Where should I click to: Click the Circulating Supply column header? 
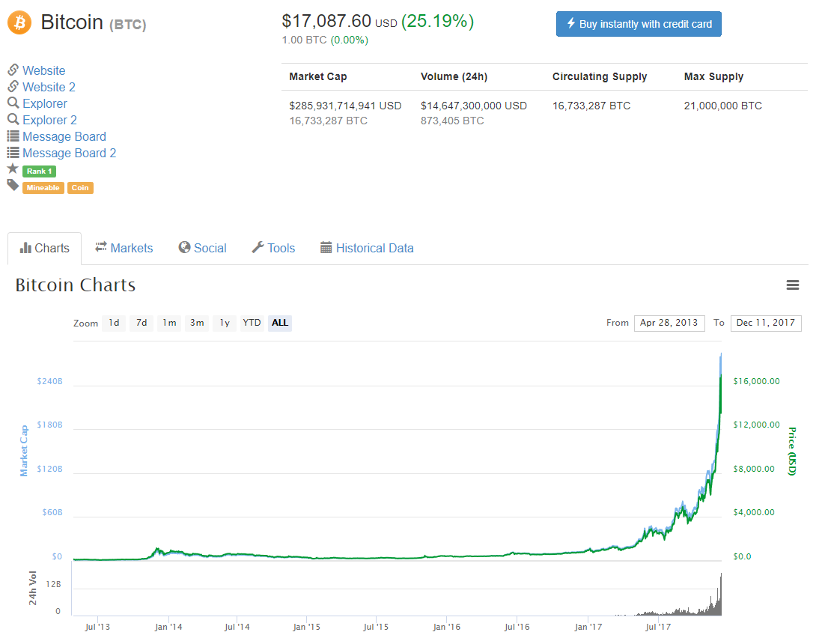click(600, 76)
